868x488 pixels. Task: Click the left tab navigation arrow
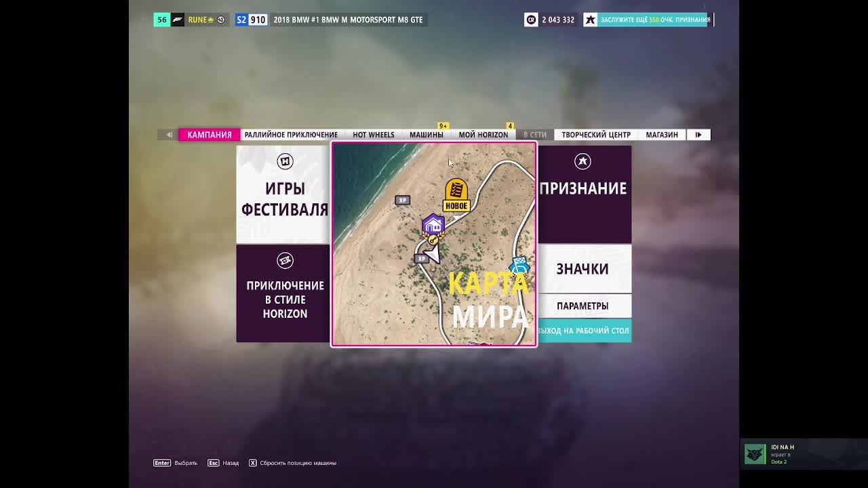pos(169,134)
